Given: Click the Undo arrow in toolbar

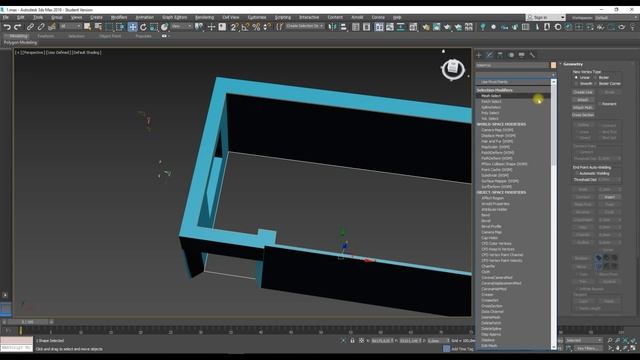Looking at the screenshot, I should coord(7,27).
